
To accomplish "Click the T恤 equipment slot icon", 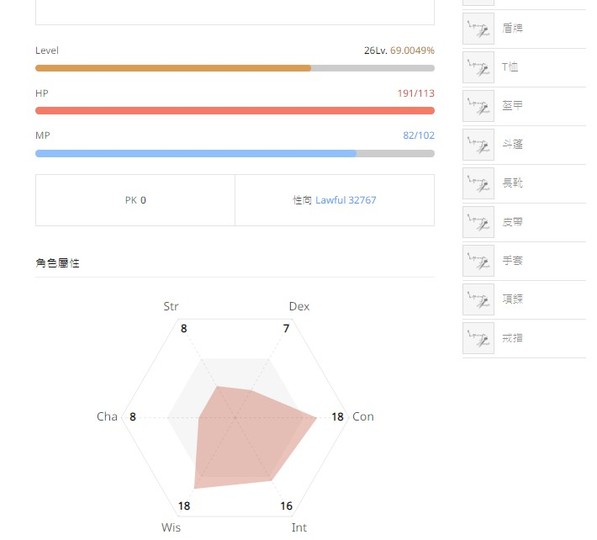I will (478, 67).
